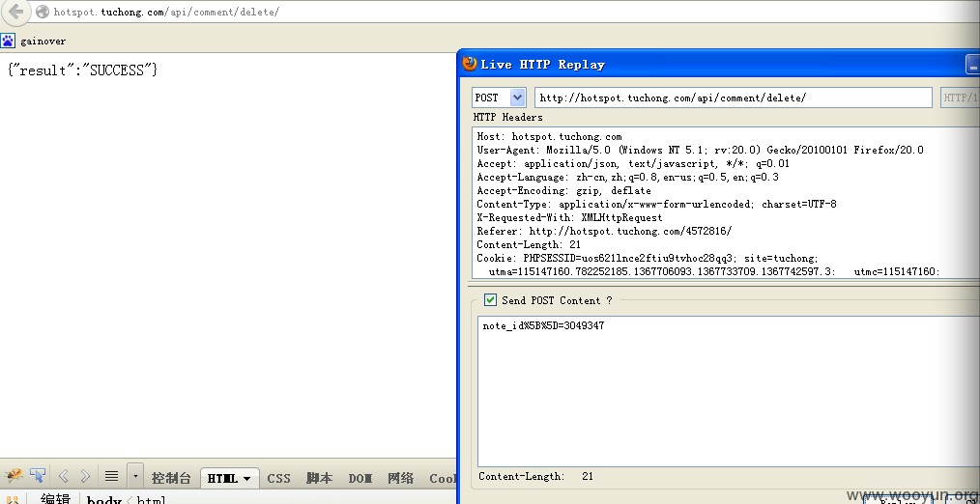980x504 pixels.
Task: Toggle Send POST Content checkbox
Action: coord(491,300)
